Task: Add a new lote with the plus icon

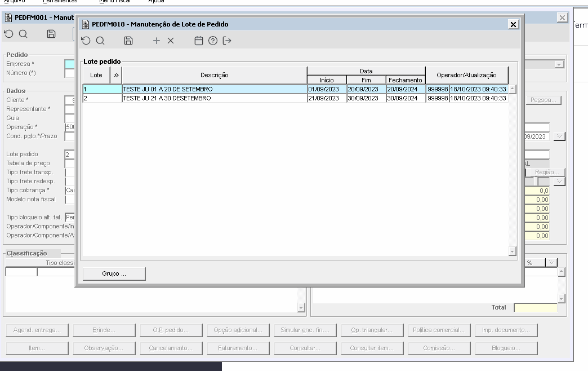Action: (157, 41)
